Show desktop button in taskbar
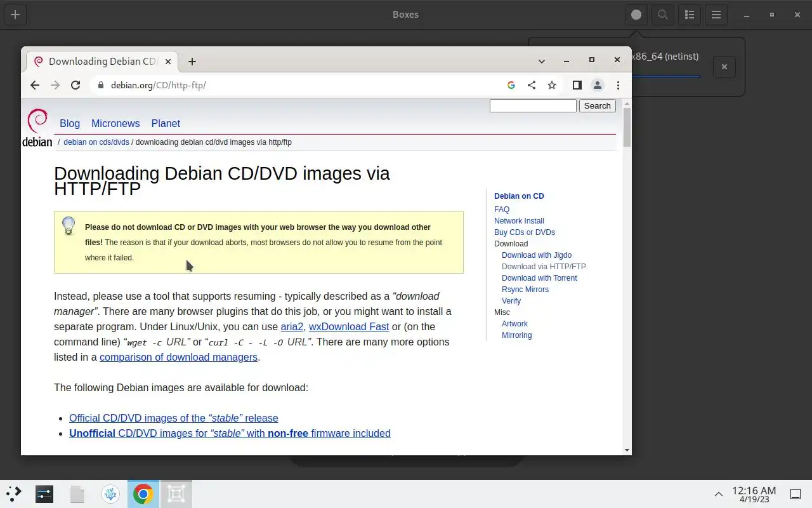Viewport: 812px width, 508px height. coord(795,494)
